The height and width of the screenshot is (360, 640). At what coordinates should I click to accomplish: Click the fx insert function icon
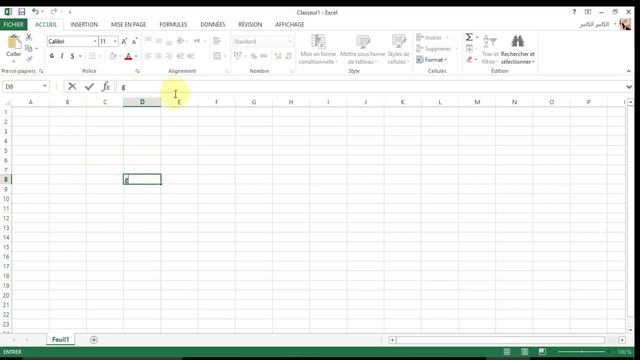(x=106, y=86)
